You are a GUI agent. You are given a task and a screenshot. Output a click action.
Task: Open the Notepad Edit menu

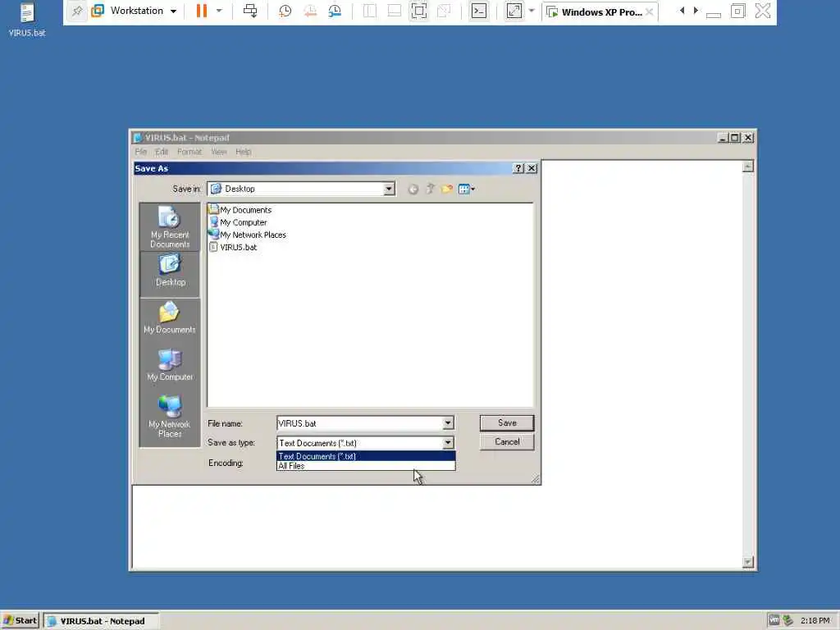tap(162, 152)
